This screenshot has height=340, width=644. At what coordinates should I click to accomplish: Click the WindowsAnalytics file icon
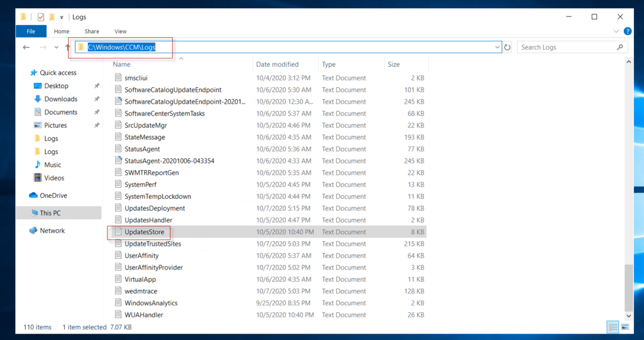[x=118, y=303]
